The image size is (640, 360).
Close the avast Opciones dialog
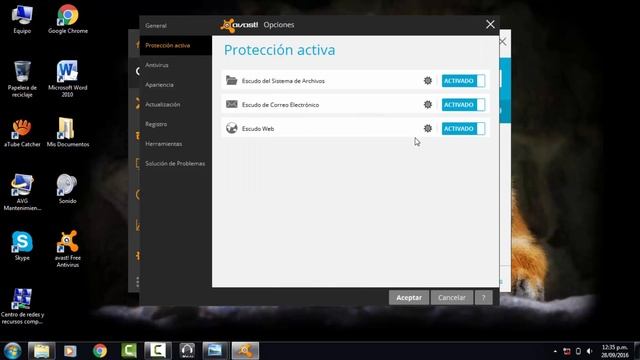click(x=490, y=24)
